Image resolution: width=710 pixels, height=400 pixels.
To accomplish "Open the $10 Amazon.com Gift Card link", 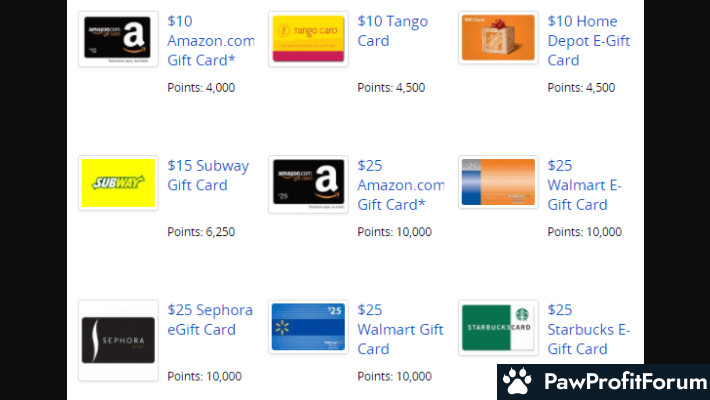I will point(211,40).
